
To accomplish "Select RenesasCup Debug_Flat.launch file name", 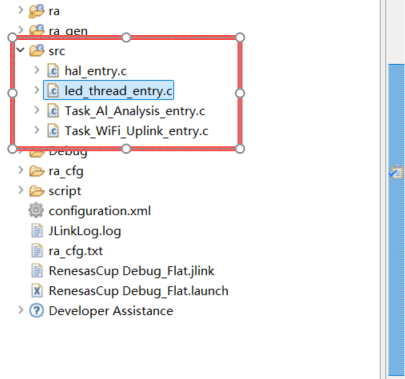I will click(139, 291).
